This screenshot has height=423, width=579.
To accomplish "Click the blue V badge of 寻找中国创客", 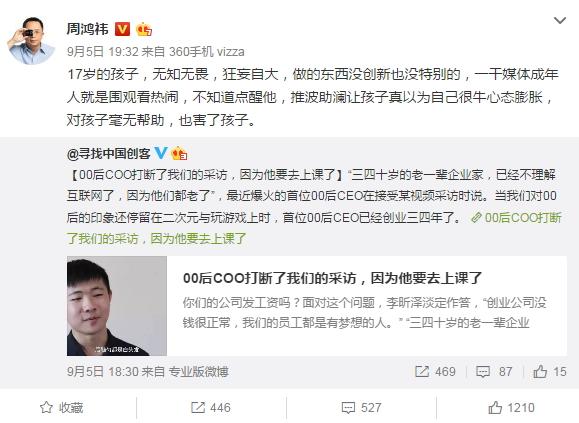I will [x=161, y=153].
